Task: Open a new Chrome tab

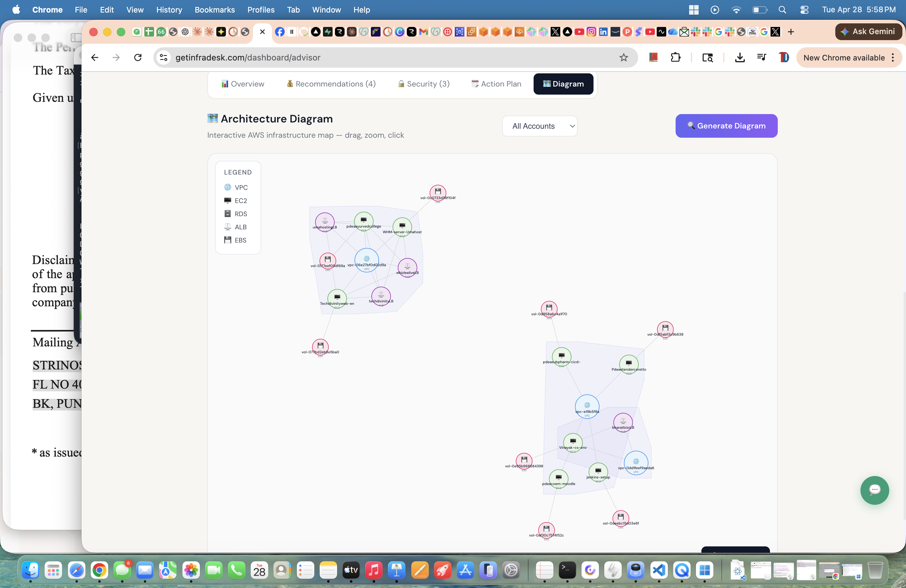Action: 791,32
